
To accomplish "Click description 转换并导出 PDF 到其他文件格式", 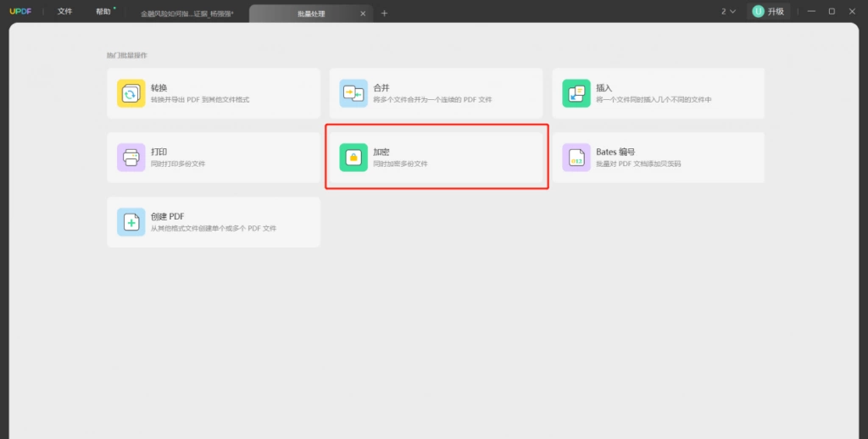I will [x=200, y=100].
